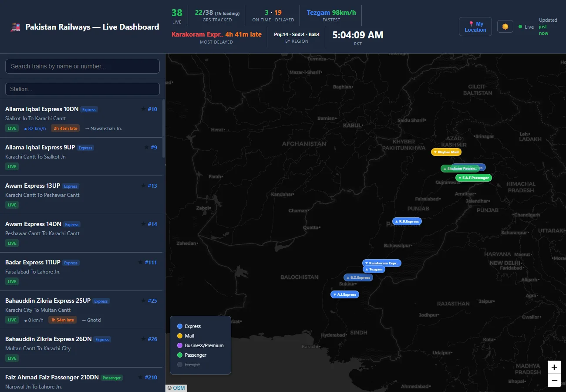Star the Faiz Ahmad Faiz Passenger 210DN
The width and height of the screenshot is (566, 392).
[140, 377]
